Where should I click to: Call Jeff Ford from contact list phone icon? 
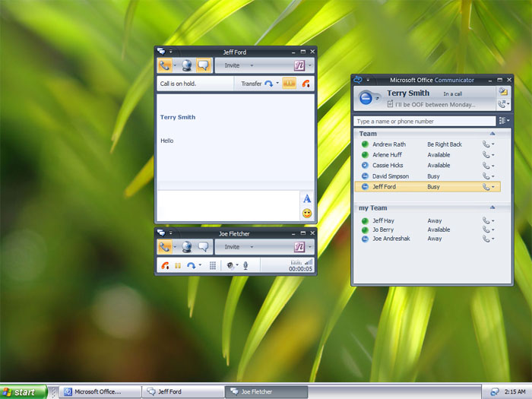click(486, 187)
